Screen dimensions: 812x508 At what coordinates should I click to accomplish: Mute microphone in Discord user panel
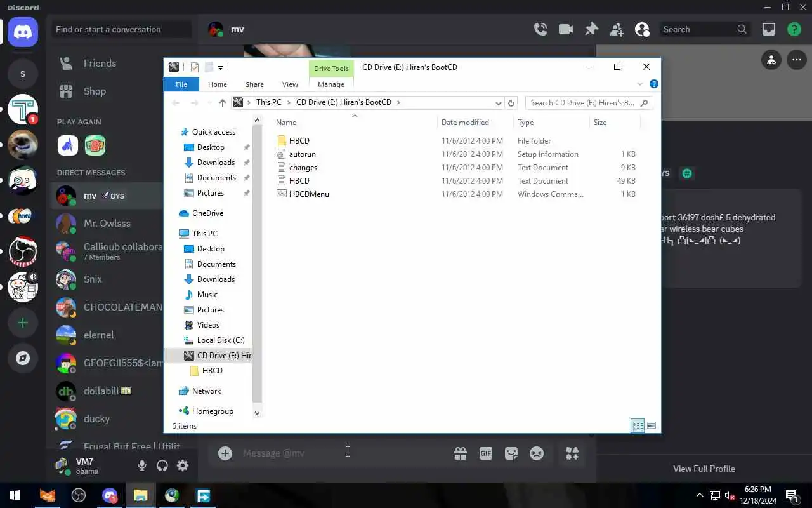point(142,465)
